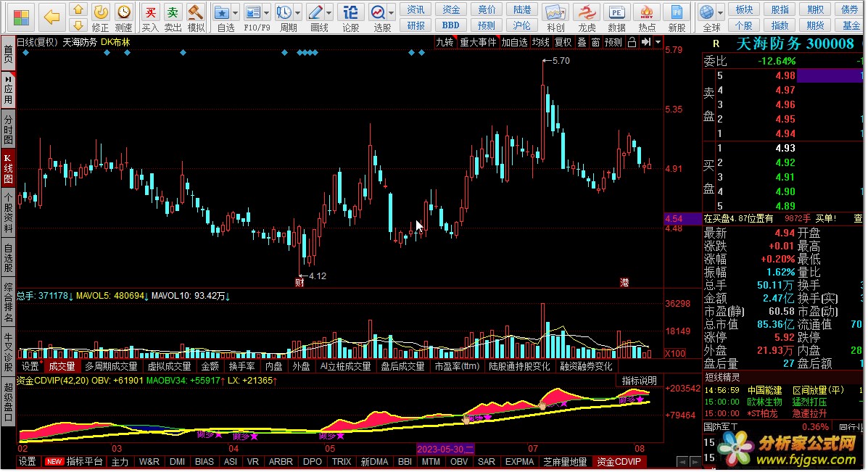Open the 指标说明 indicator description

639,381
